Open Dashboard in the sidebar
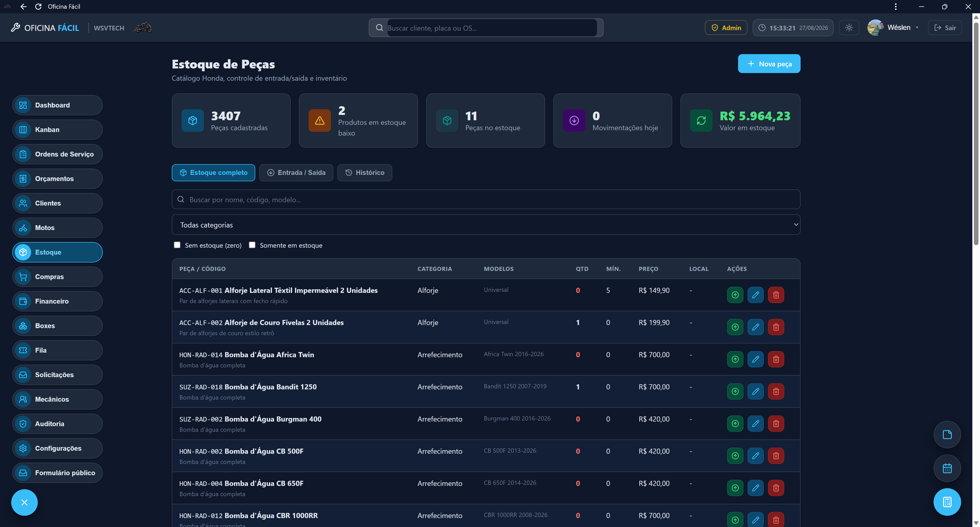This screenshot has width=980, height=527. pyautogui.click(x=57, y=105)
